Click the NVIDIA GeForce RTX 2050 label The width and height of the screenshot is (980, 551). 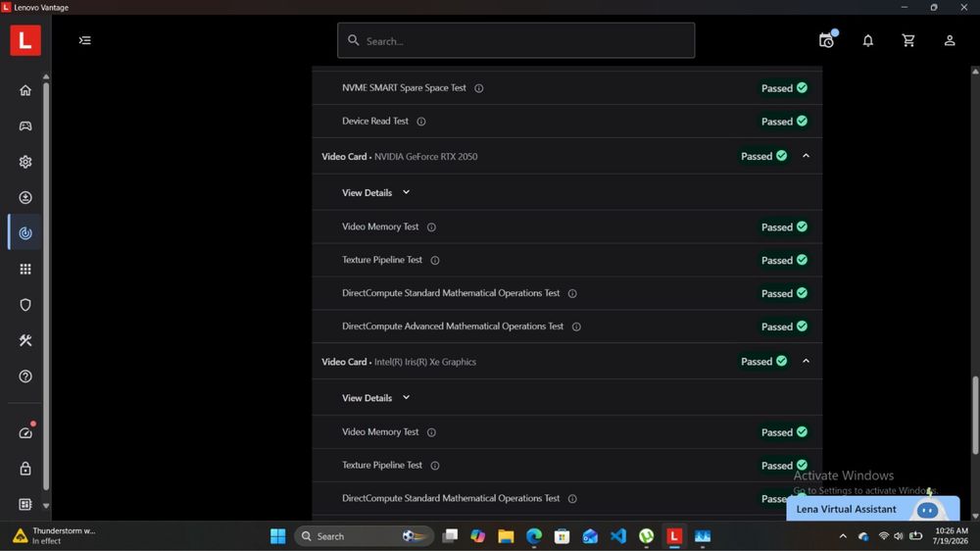point(425,156)
